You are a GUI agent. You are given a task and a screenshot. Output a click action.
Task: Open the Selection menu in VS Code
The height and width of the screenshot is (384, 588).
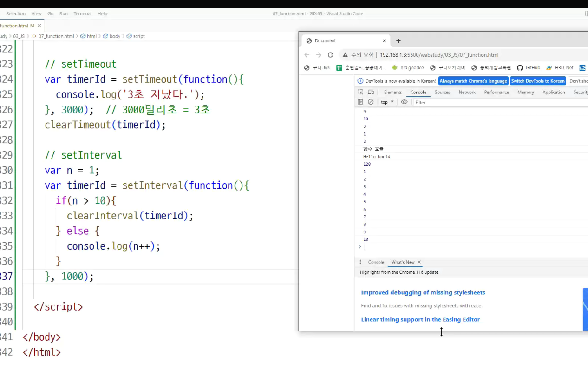(16, 14)
